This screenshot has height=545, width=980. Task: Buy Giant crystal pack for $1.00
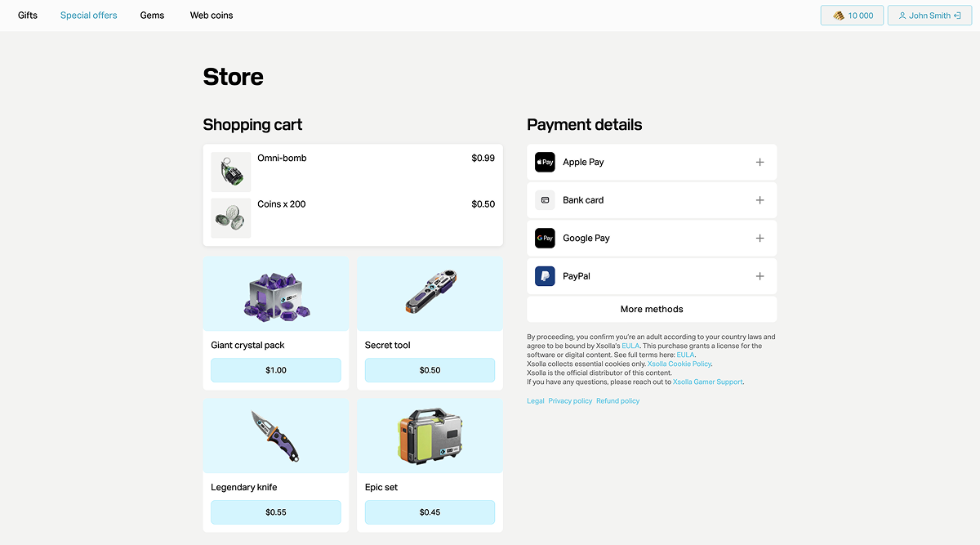276,370
